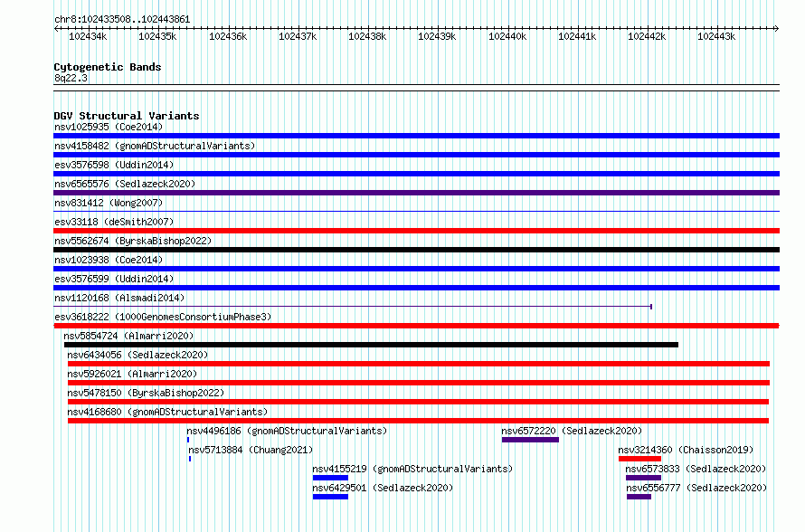Select the red bar under nsv5926021
Screen dimensions: 805x532
[419, 383]
